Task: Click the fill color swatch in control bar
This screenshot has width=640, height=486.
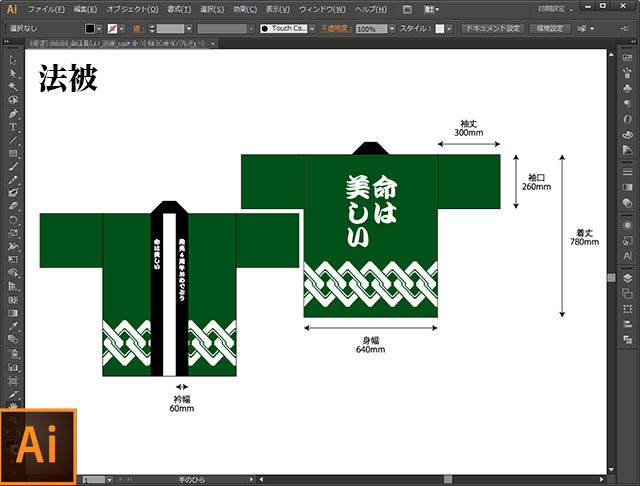Action: (x=90, y=29)
